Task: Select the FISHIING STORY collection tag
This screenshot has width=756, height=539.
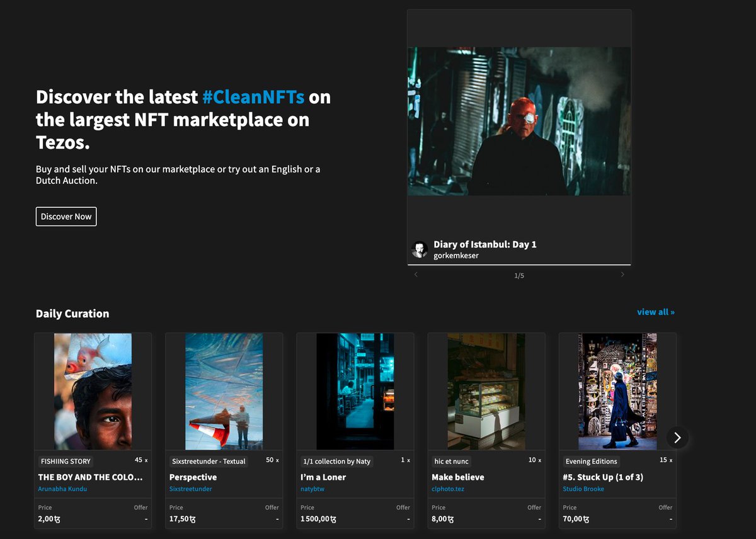Action: (66, 462)
